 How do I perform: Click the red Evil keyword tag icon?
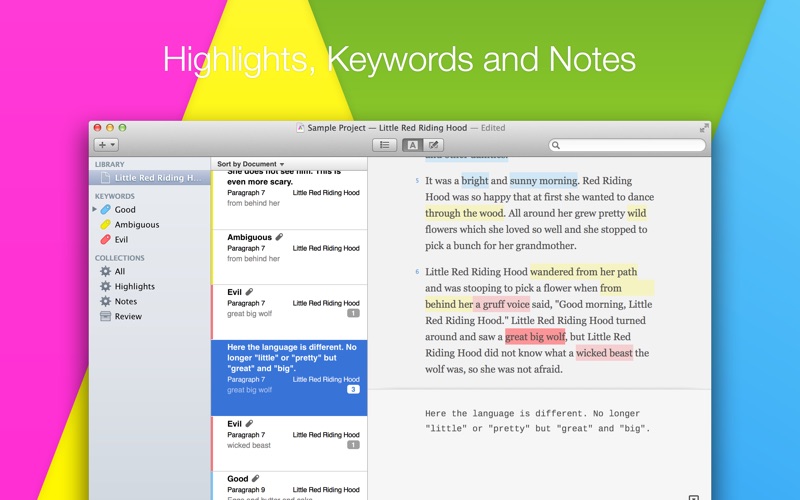[x=106, y=240]
